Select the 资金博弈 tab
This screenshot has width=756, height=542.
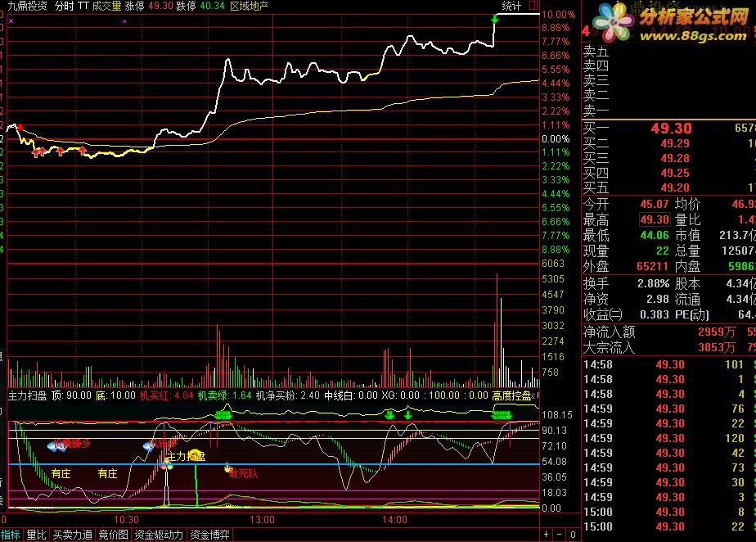209,535
